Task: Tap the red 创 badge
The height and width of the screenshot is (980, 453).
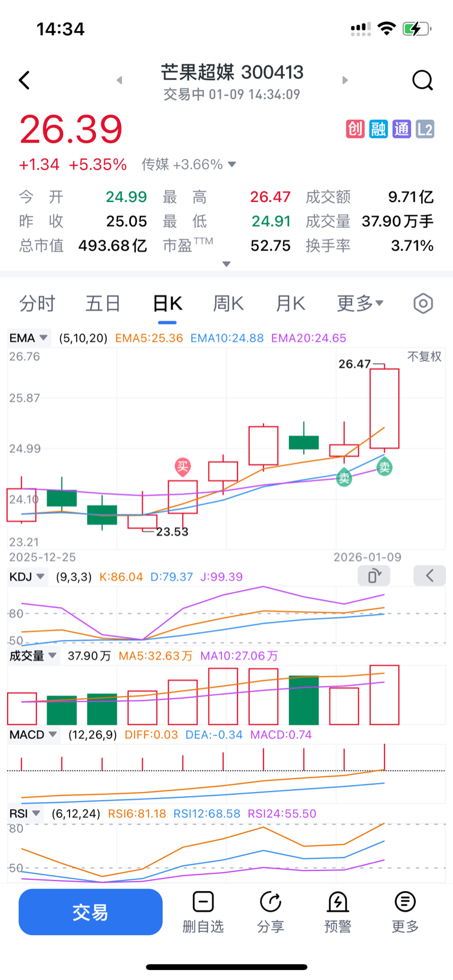Action: point(355,128)
